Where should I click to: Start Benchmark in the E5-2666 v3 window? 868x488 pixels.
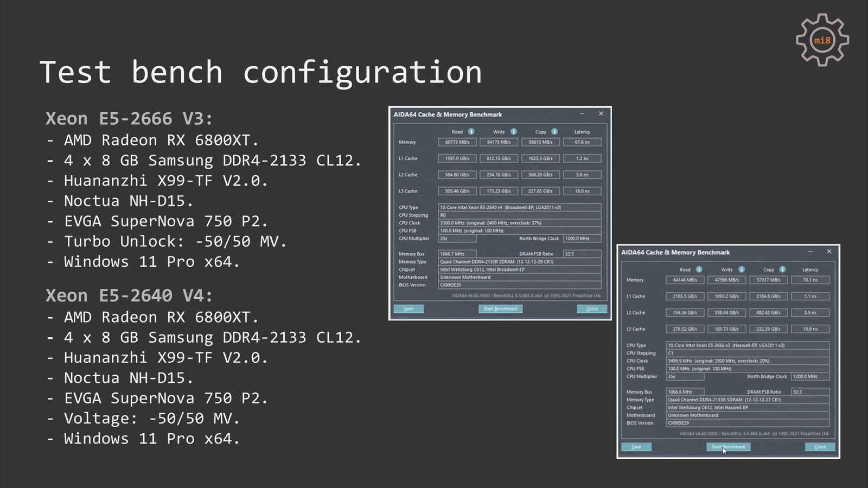(728, 447)
